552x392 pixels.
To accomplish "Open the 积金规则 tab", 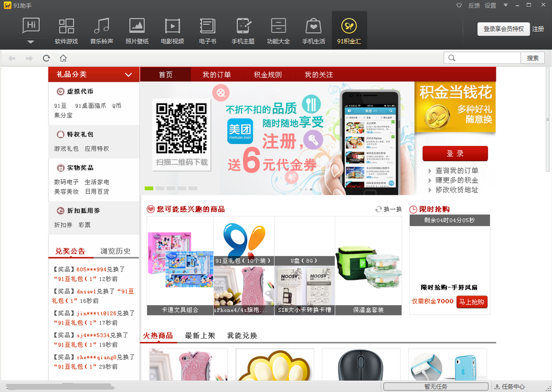I will coord(267,74).
